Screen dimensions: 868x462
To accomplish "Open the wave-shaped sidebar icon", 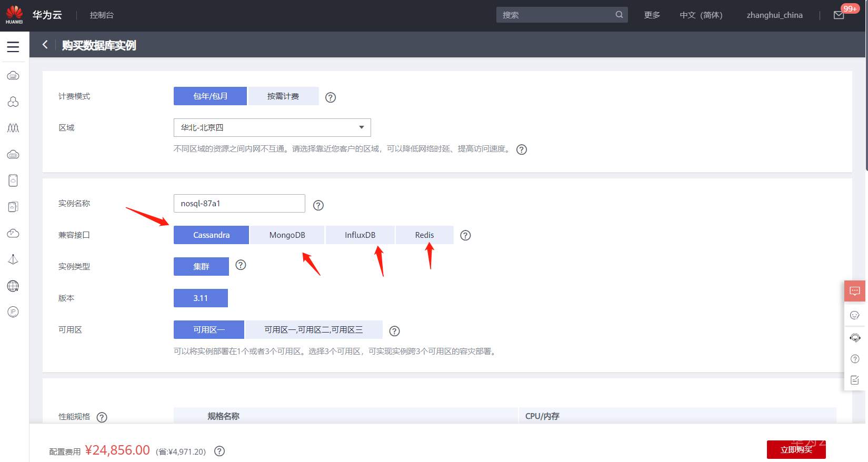I will click(13, 128).
